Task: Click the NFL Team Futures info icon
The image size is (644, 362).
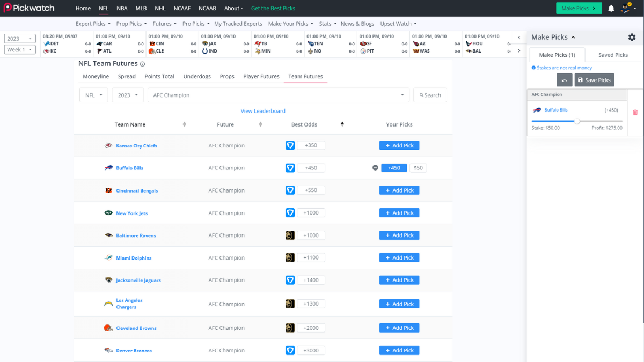Action: click(x=142, y=64)
